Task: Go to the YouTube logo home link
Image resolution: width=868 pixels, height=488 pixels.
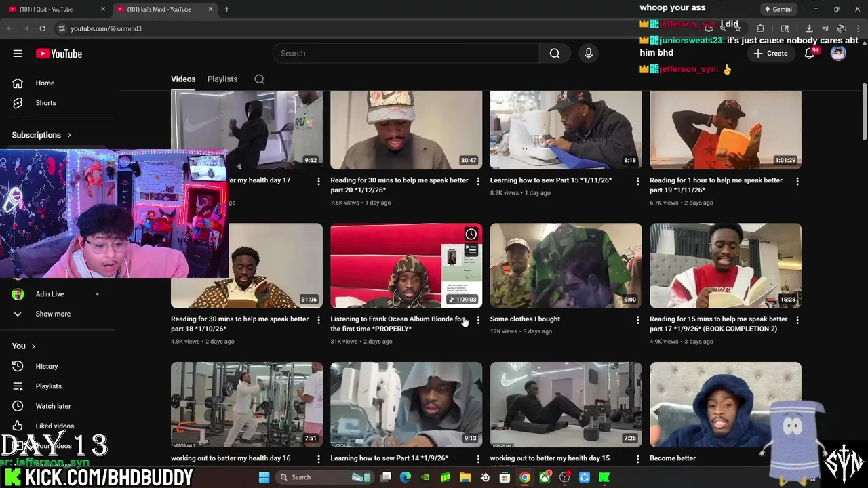Action: tap(59, 54)
